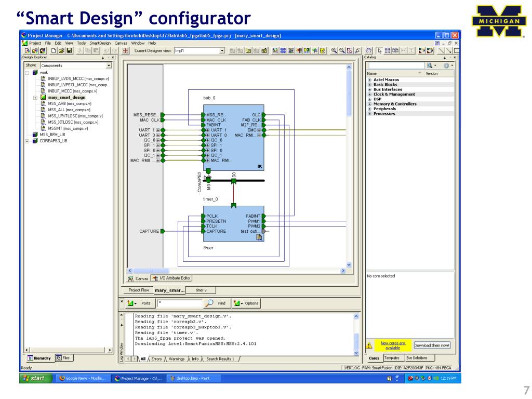Click the document icon on timer block
The image size is (532, 399).
259,237
